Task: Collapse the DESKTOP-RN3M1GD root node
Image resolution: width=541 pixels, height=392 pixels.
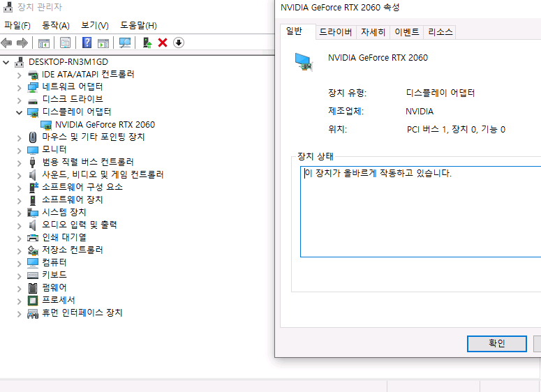Action: point(6,62)
